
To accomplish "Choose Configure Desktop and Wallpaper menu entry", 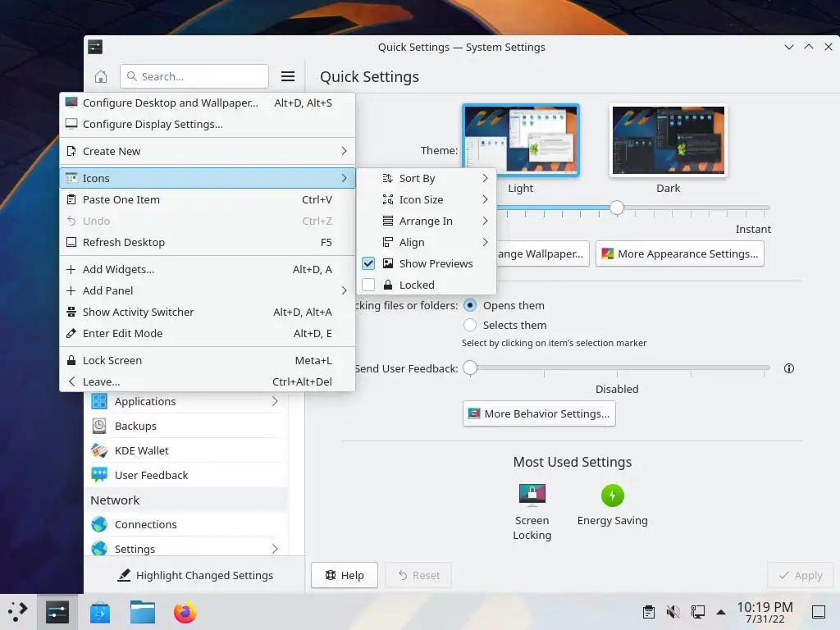I will tap(208, 103).
